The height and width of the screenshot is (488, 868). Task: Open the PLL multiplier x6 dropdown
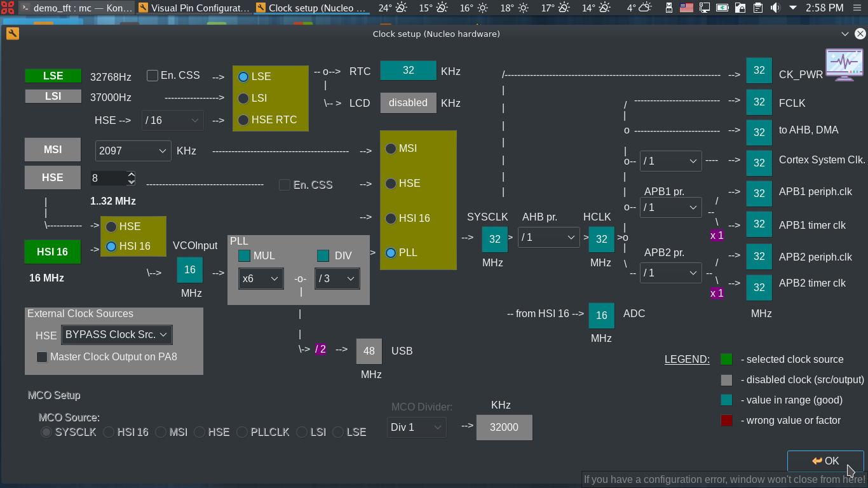(261, 278)
